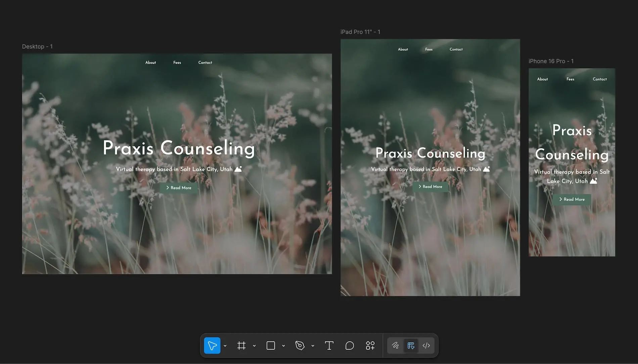Enable developer code mode

(x=426, y=345)
